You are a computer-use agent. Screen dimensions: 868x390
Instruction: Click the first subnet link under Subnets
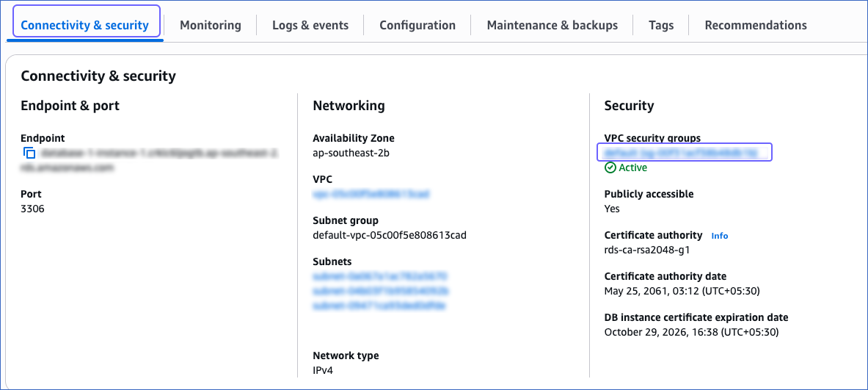tap(380, 276)
